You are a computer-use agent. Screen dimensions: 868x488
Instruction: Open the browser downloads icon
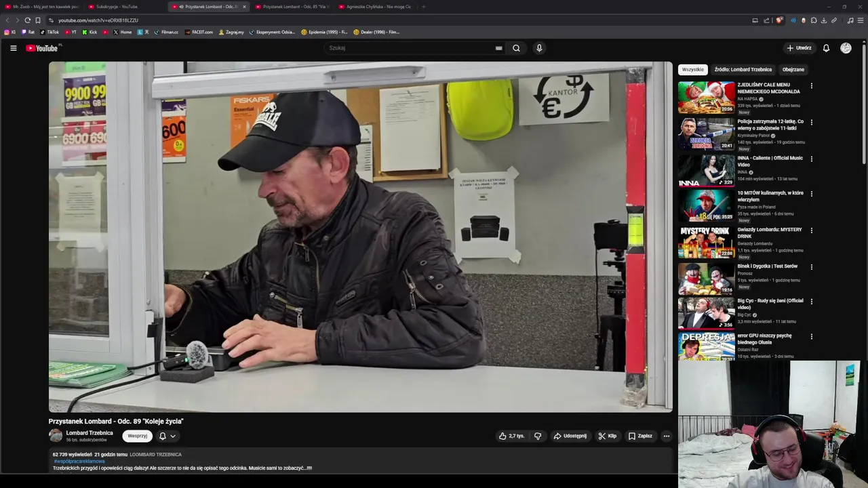point(824,20)
